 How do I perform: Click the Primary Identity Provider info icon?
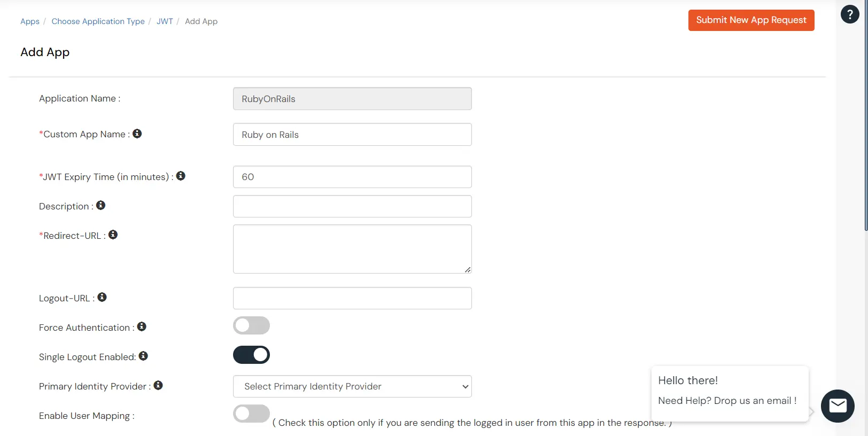(x=158, y=385)
